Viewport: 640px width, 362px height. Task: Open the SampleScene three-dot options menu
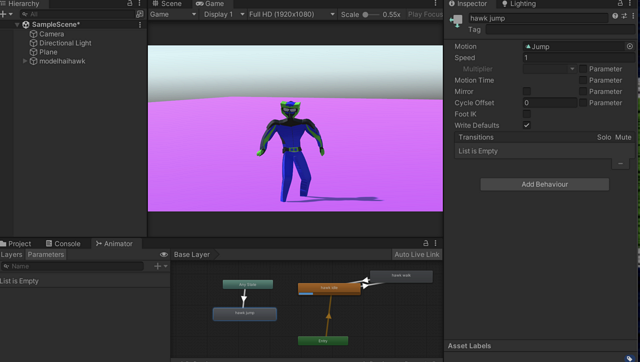[140, 24]
